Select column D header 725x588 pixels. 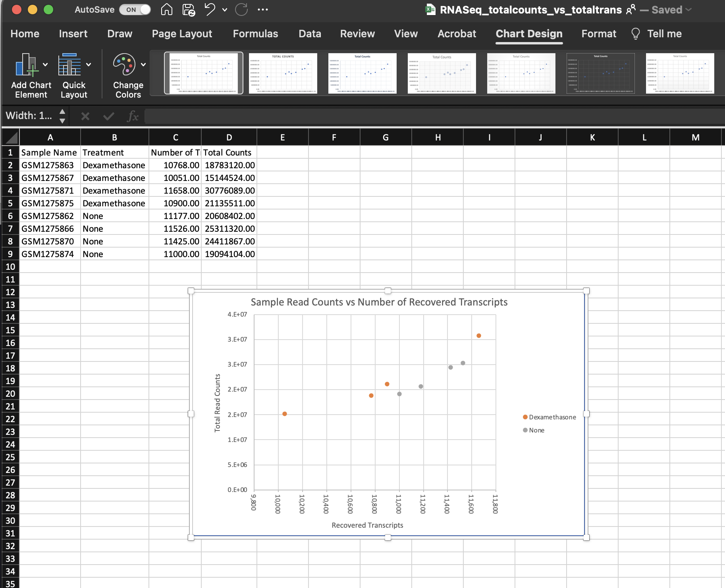point(229,138)
